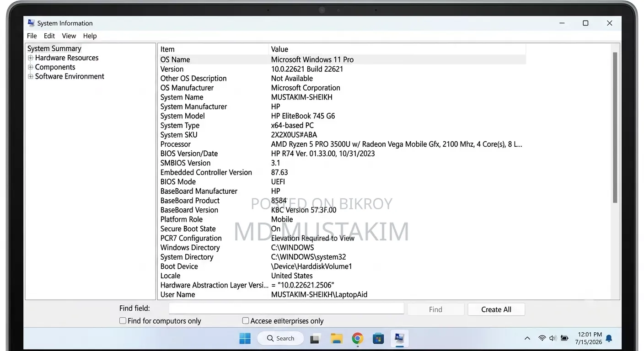Screen dimensions: 644x351
Task: Click the C:\WINDOWS\system32 value
Action: 309,257
